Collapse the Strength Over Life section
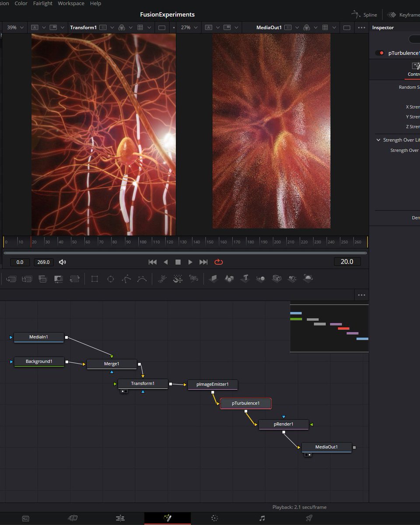This screenshot has height=525, width=420. click(x=378, y=140)
